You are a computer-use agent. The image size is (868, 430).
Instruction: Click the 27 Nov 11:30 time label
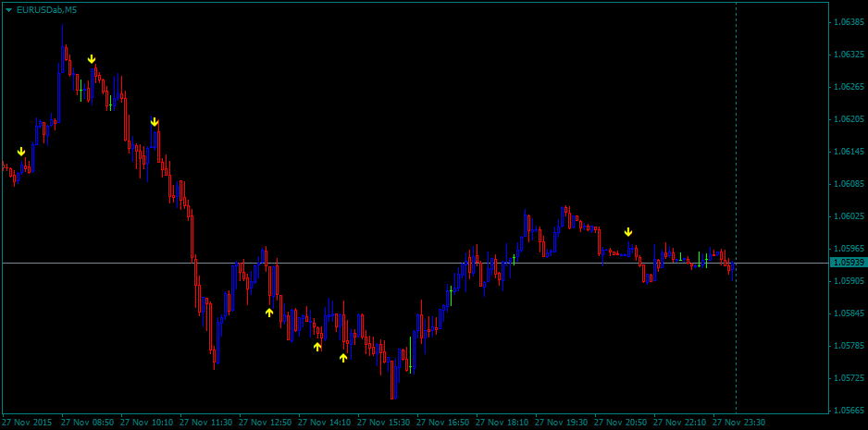tap(205, 423)
